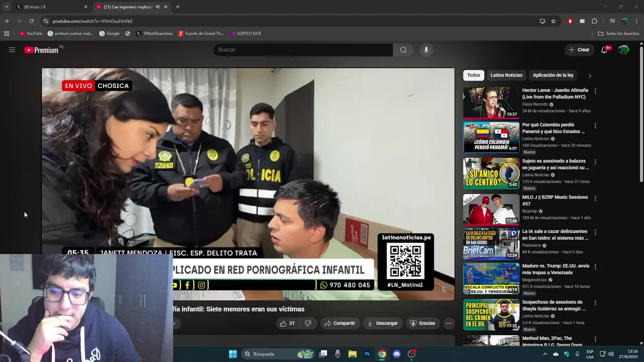Open options for Hector Lavoe video

[595, 92]
